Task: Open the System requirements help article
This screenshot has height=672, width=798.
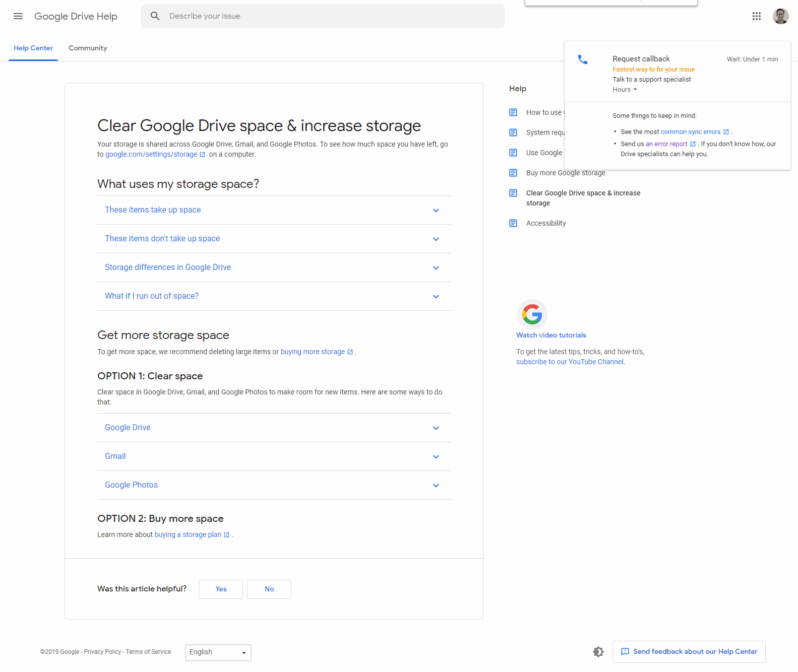Action: click(545, 132)
